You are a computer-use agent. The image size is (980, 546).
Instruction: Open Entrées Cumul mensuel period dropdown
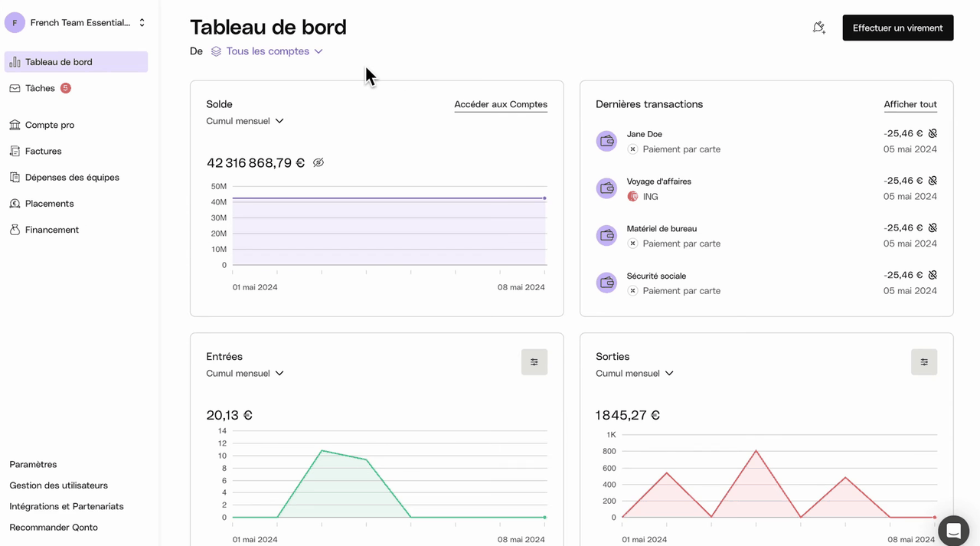coord(245,374)
